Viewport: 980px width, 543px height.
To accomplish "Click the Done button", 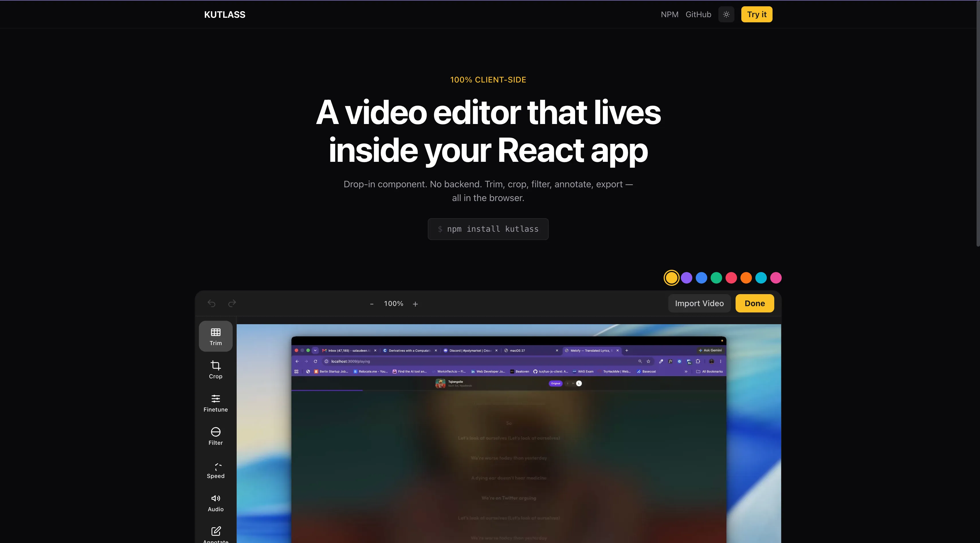I will click(x=755, y=304).
